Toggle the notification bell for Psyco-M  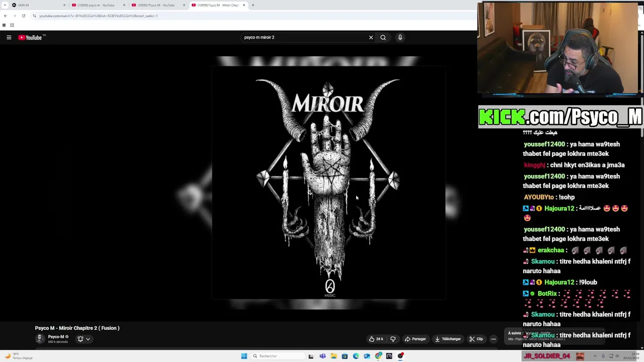point(80,339)
